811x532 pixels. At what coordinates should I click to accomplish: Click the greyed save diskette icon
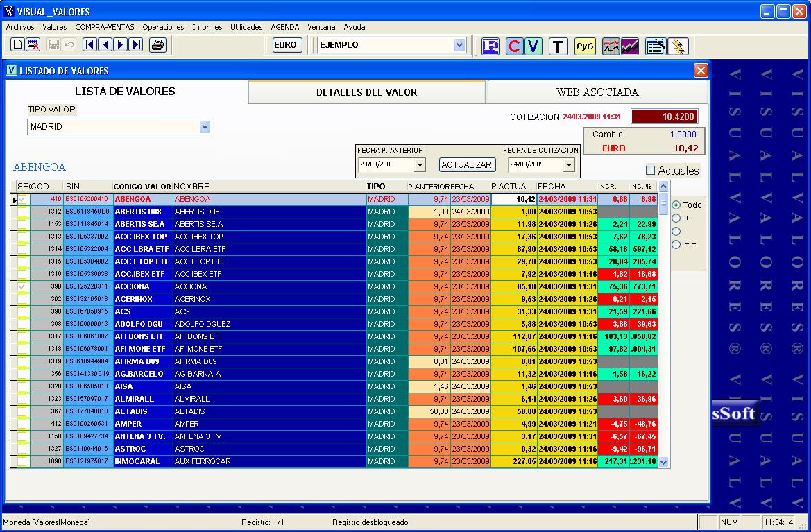pos(54,45)
